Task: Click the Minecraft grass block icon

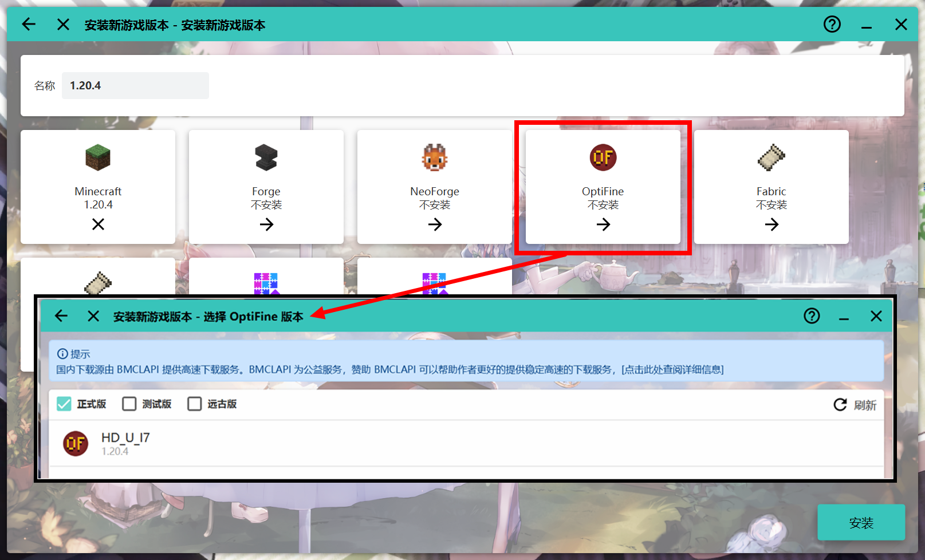Action: (x=98, y=157)
